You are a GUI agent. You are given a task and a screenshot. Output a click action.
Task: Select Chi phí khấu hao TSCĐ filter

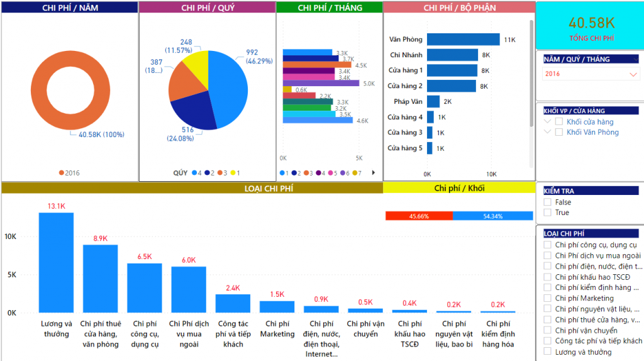(548, 277)
